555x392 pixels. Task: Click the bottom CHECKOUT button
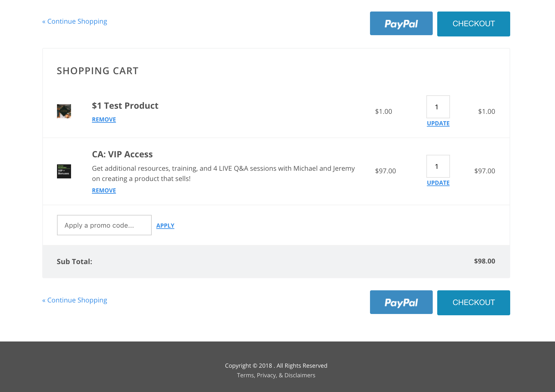pos(473,303)
